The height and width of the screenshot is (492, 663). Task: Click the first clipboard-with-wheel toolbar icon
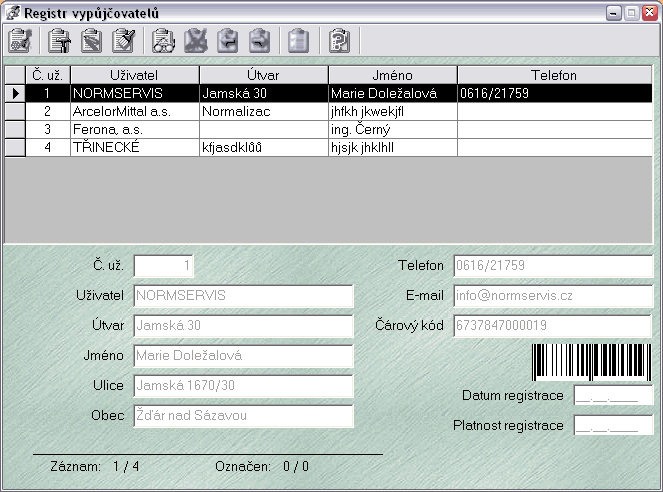(20, 41)
